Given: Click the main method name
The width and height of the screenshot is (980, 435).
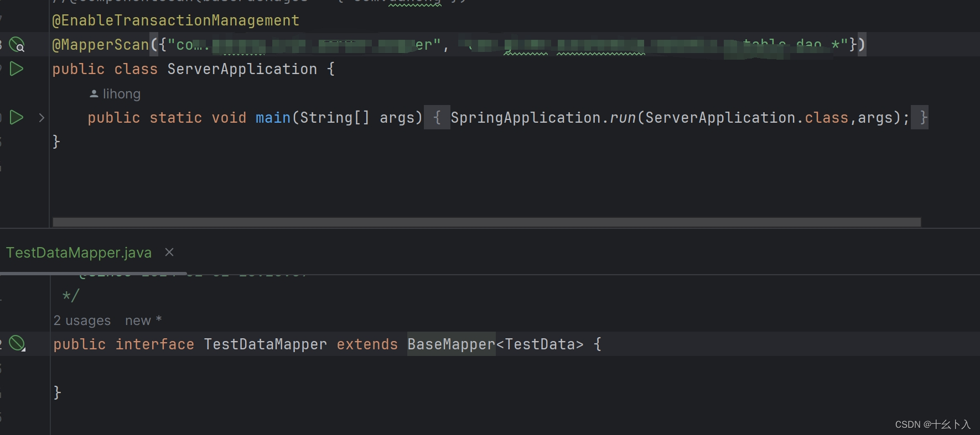Looking at the screenshot, I should [x=273, y=118].
